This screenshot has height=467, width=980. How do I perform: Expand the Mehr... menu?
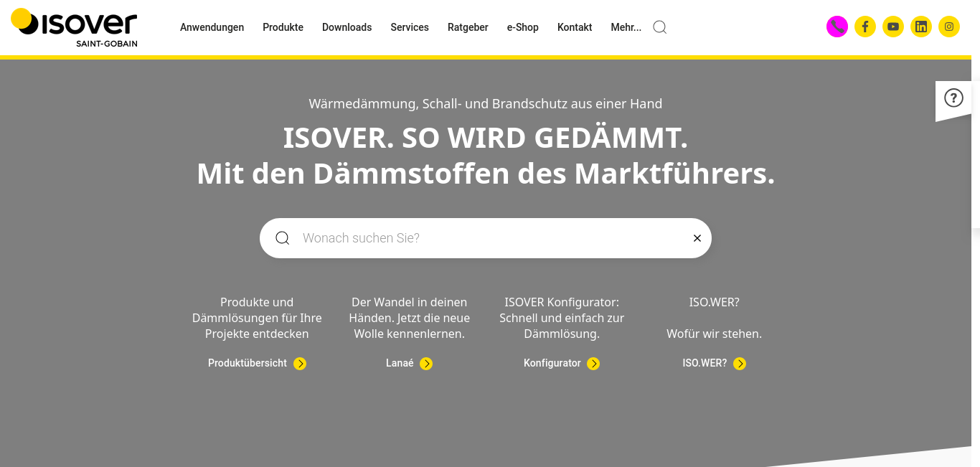[x=626, y=27]
